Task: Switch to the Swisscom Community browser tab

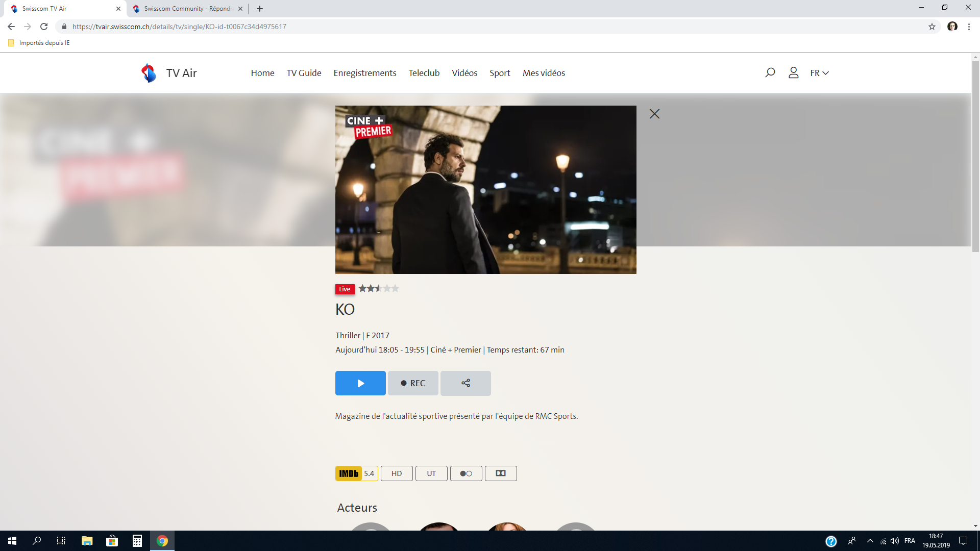Action: click(187, 9)
